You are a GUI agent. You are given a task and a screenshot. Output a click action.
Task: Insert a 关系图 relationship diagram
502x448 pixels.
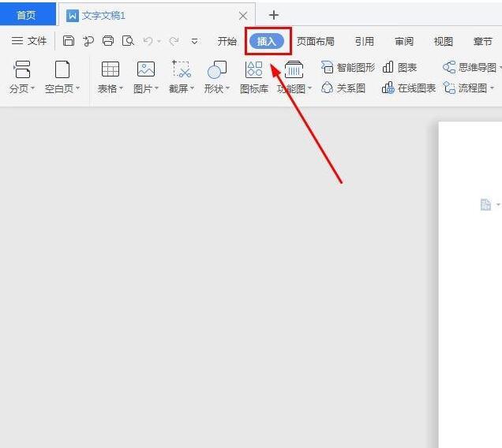point(343,88)
